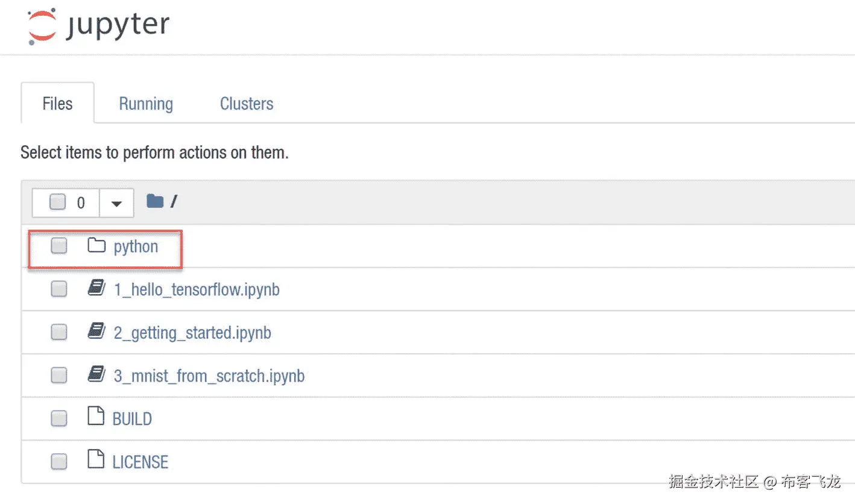
Task: Open the BUILD file link
Action: click(x=132, y=419)
